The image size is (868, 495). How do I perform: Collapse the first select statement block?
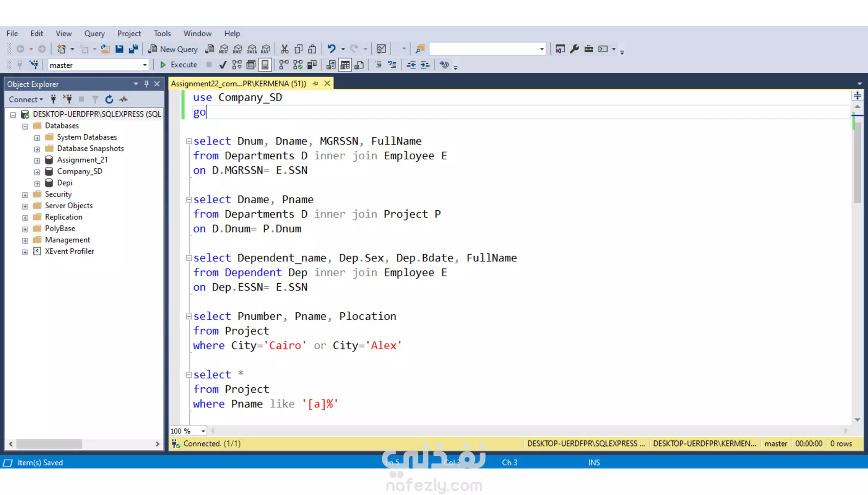189,141
